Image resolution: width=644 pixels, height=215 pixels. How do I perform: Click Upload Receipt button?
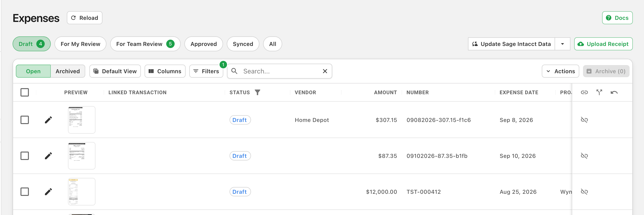(603, 44)
